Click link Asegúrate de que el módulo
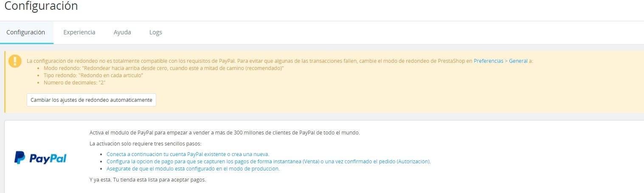The image size is (644, 193). [x=193, y=169]
